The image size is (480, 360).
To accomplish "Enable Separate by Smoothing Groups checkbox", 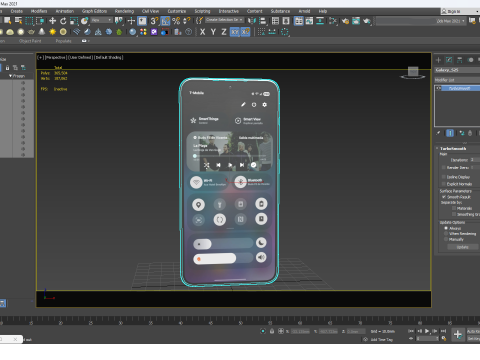I will 454,214.
